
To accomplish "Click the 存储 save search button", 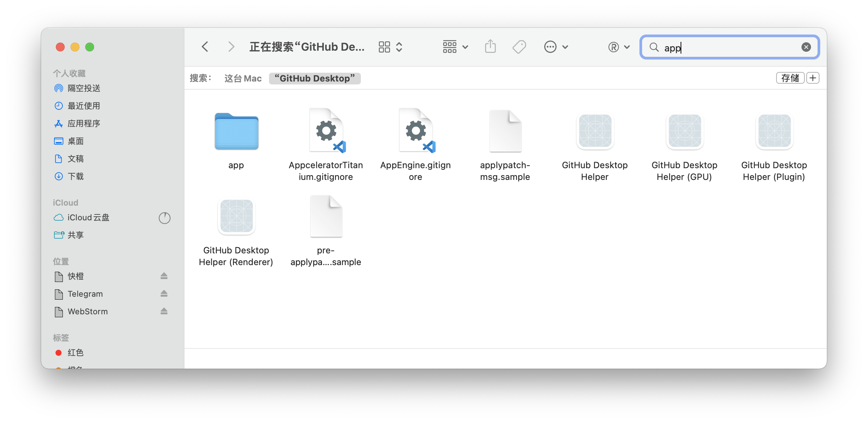I will tap(790, 78).
